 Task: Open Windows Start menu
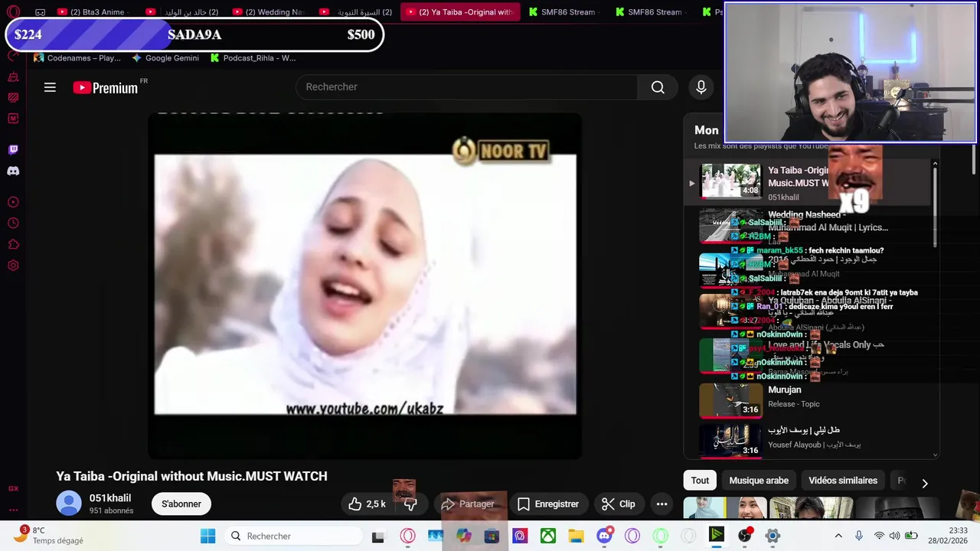[x=207, y=536]
